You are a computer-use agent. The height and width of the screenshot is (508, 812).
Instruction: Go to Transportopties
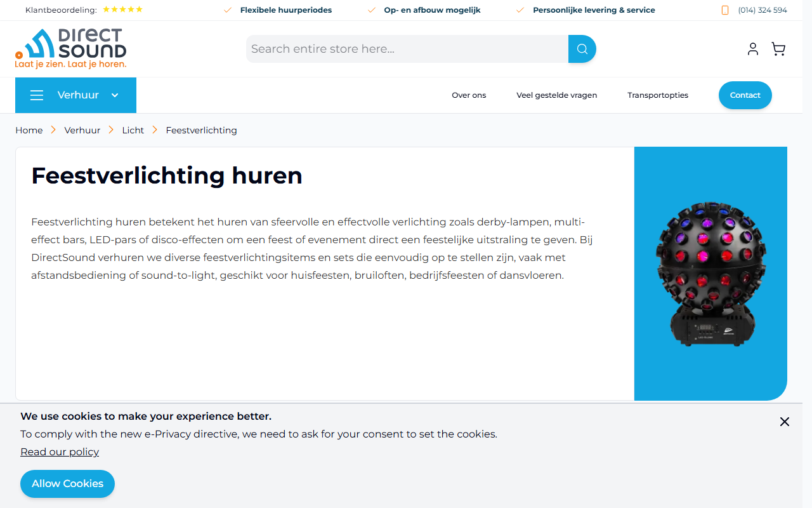[658, 95]
